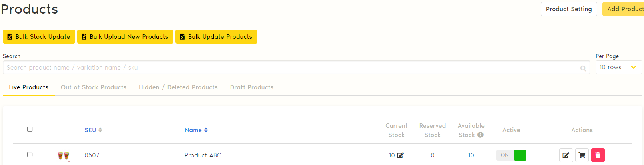
Task: Click the shopping cart icon for Product ABC
Action: click(x=582, y=155)
